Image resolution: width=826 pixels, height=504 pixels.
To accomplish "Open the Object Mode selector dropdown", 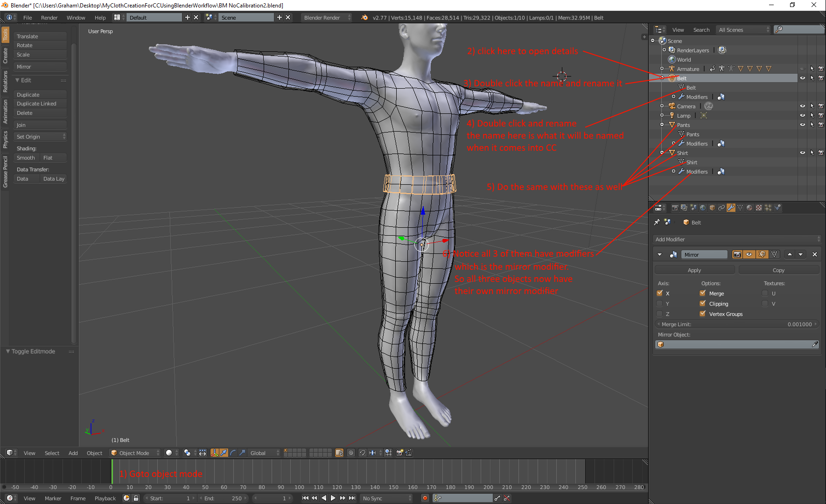I will [x=134, y=453].
